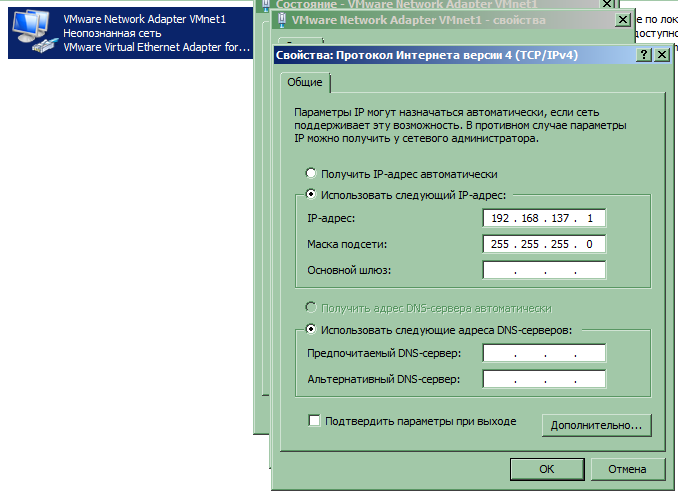Switch to the Общие tab
Image resolution: width=678 pixels, height=492 pixels.
[x=305, y=82]
